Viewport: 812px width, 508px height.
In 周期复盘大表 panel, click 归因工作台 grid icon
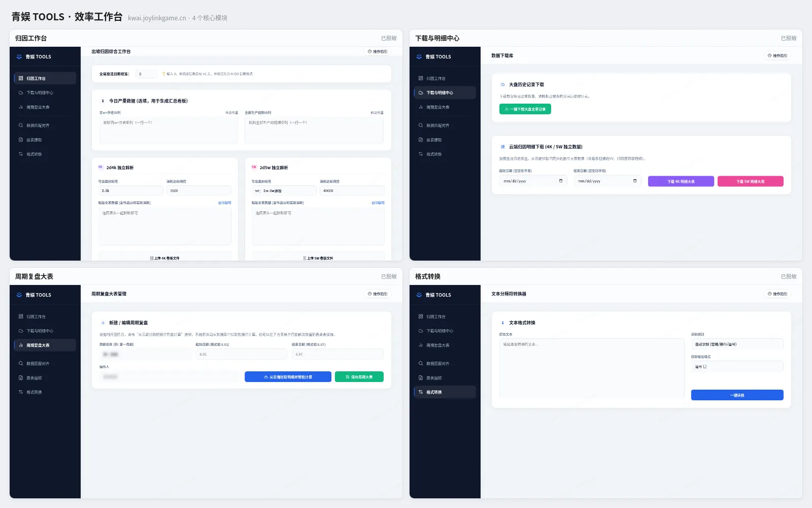tap(21, 316)
